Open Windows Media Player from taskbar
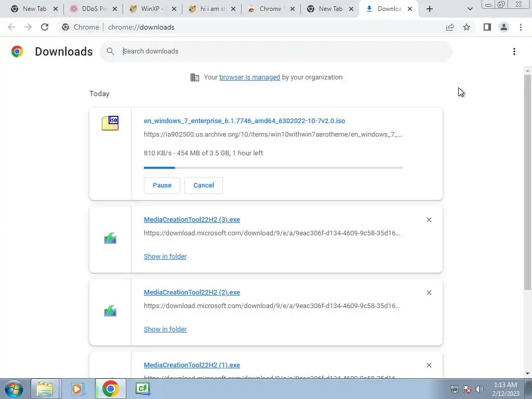 (x=77, y=389)
